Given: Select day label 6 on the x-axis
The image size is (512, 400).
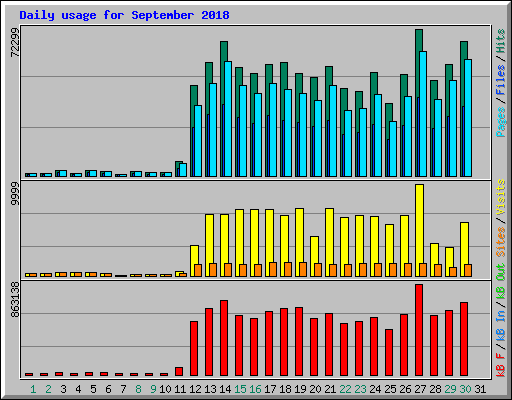Looking at the screenshot, I should click(x=108, y=389).
